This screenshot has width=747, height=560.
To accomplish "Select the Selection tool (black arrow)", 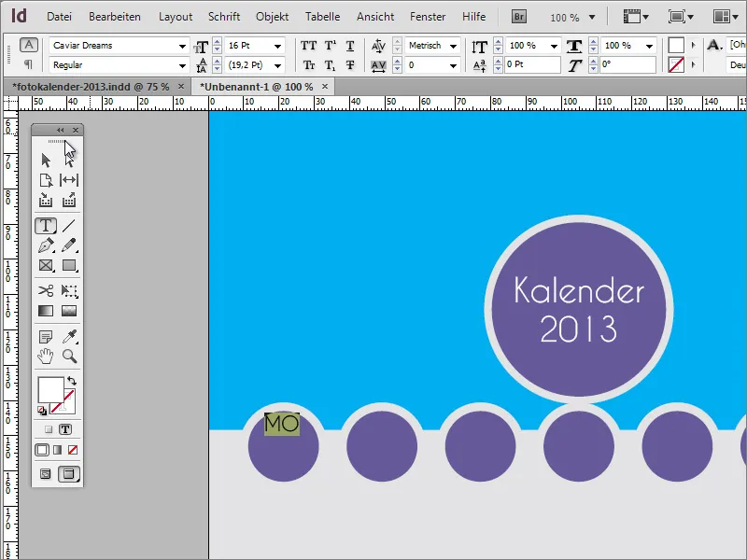I will click(46, 160).
